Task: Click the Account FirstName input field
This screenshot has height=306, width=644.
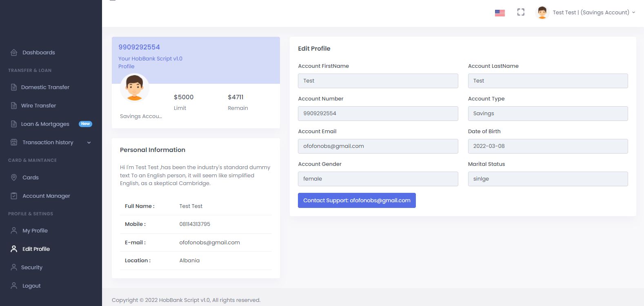Action: (378, 81)
